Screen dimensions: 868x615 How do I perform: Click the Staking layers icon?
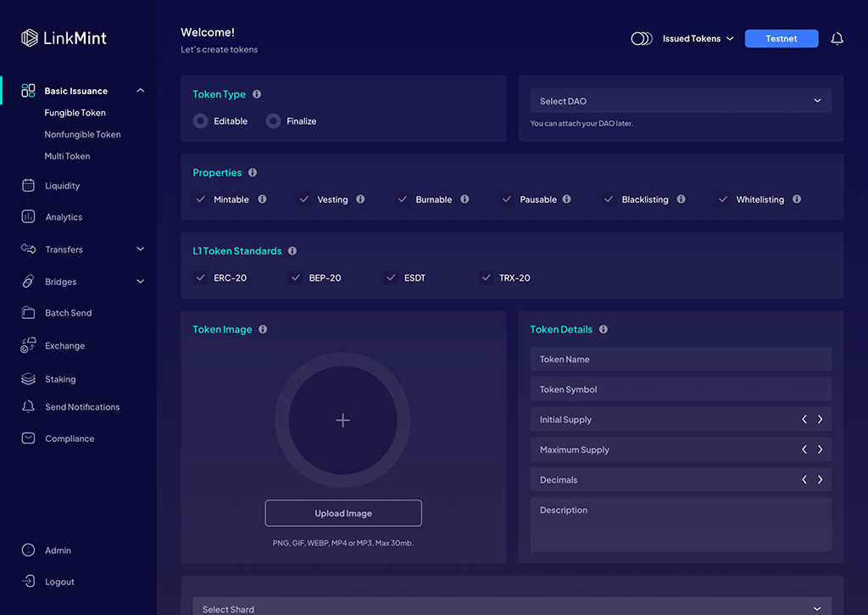coord(28,379)
